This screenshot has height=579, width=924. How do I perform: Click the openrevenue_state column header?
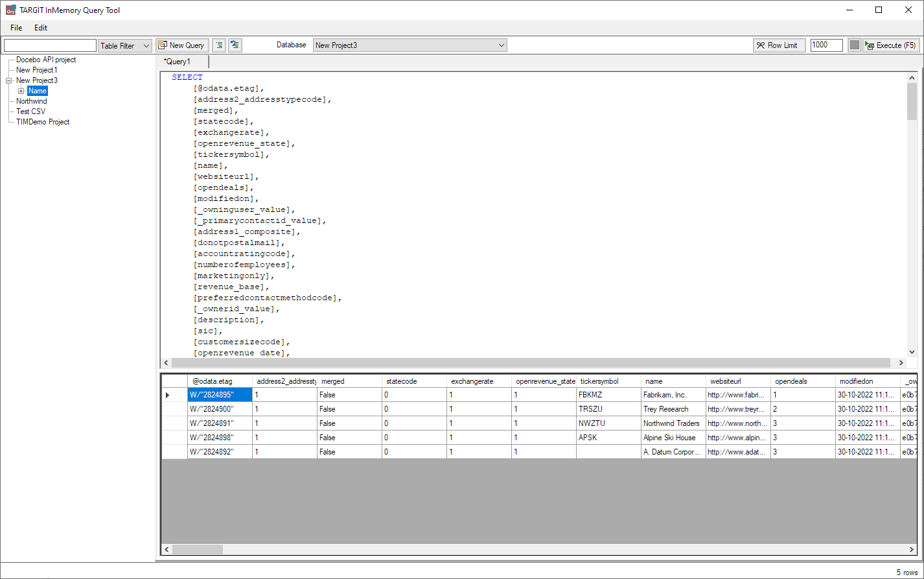click(x=544, y=381)
